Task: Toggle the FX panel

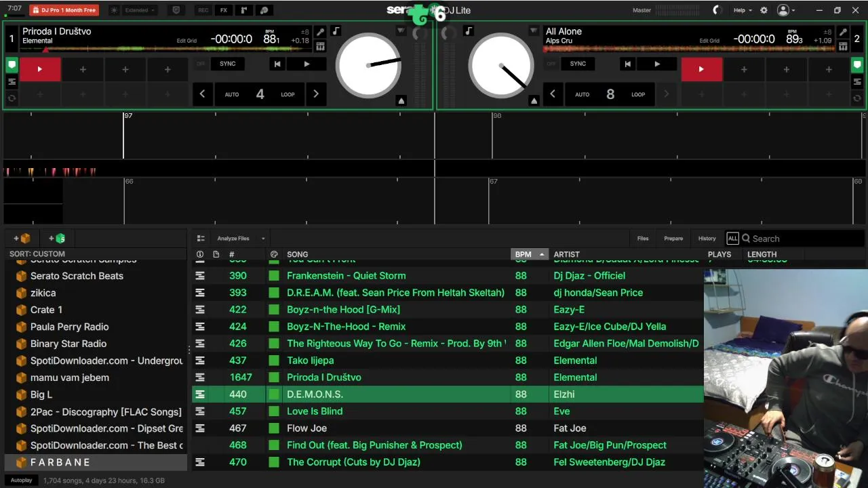Action: [x=224, y=10]
